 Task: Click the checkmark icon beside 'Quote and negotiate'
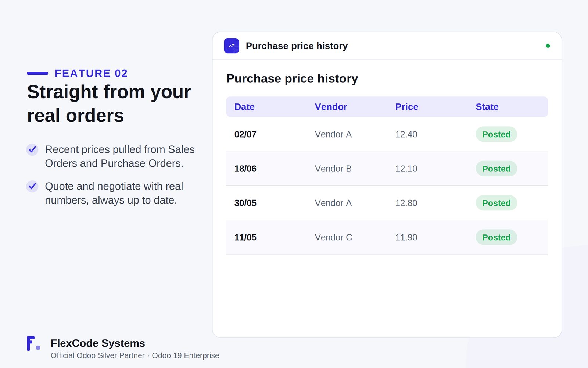pos(32,186)
